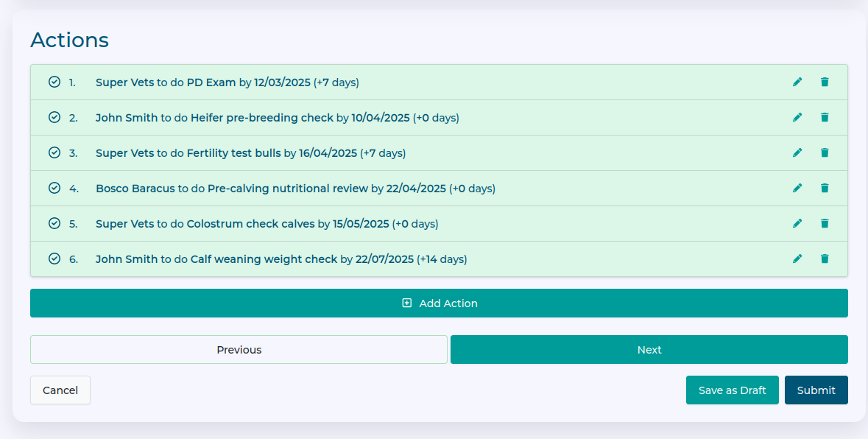The width and height of the screenshot is (868, 439).
Task: Toggle the check circle for action 3
Action: click(54, 152)
